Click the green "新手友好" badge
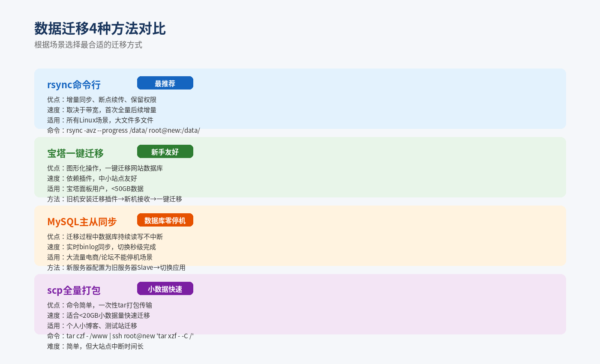This screenshot has height=364, width=600. (165, 152)
